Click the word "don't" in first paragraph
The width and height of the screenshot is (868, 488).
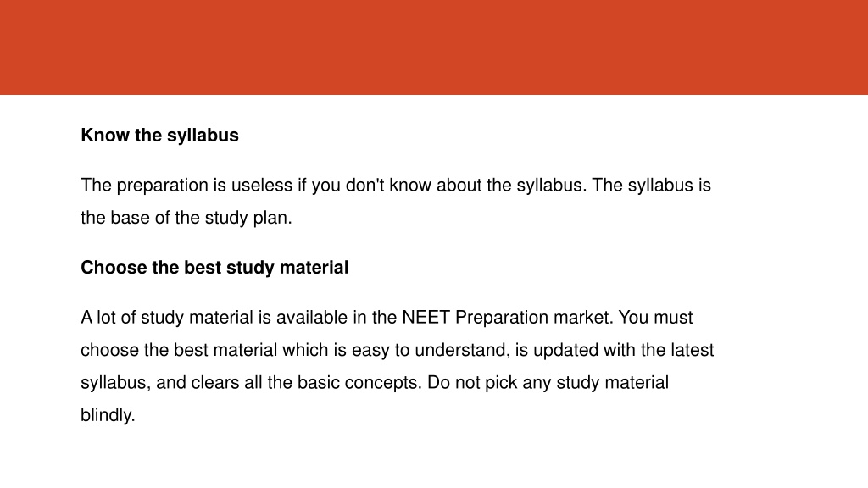click(x=364, y=186)
